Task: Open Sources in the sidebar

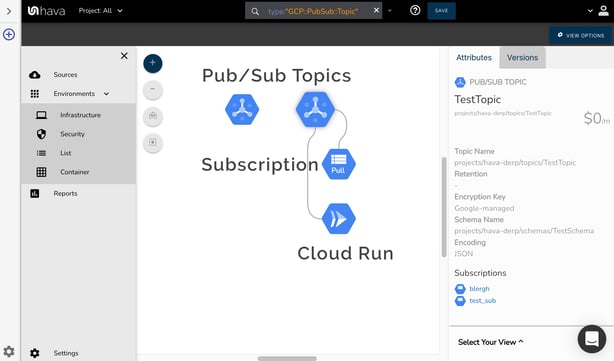Action: coord(65,74)
